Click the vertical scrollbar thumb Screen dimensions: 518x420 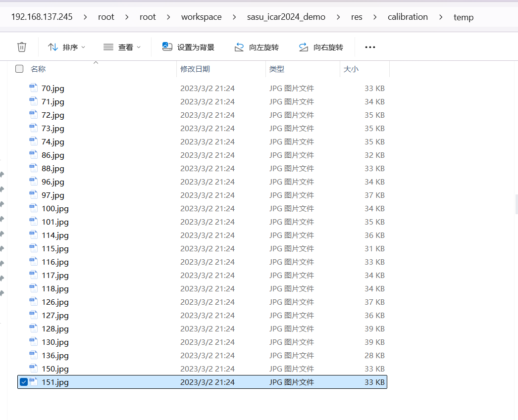pos(517,204)
